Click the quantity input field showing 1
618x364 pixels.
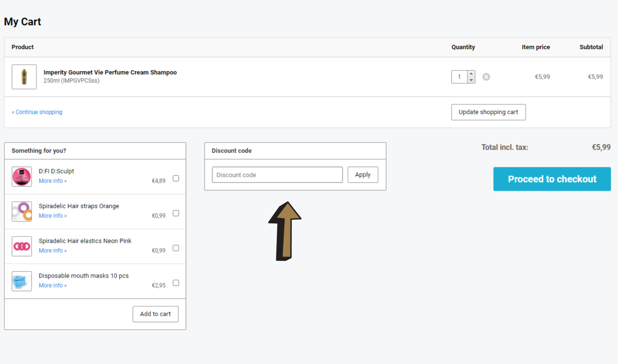click(459, 77)
